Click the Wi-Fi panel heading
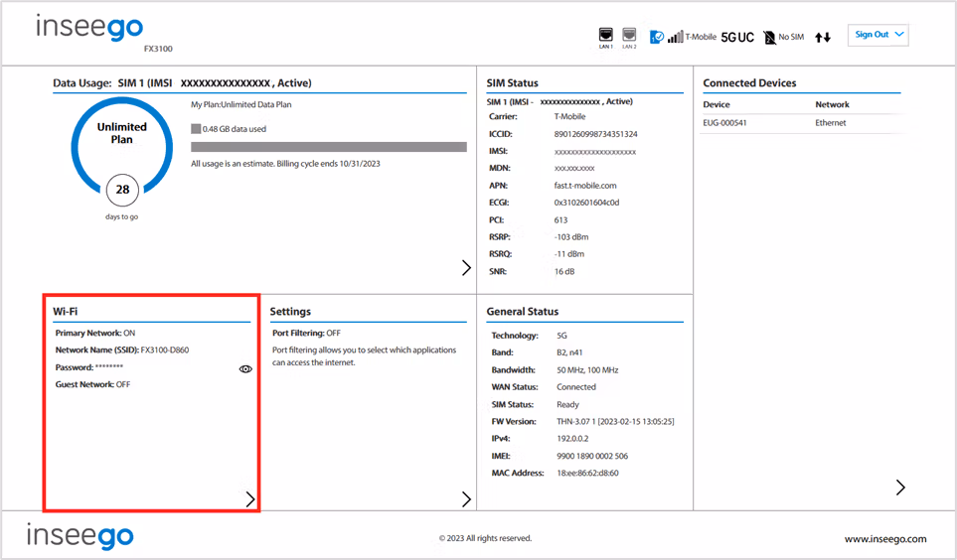 coord(66,311)
